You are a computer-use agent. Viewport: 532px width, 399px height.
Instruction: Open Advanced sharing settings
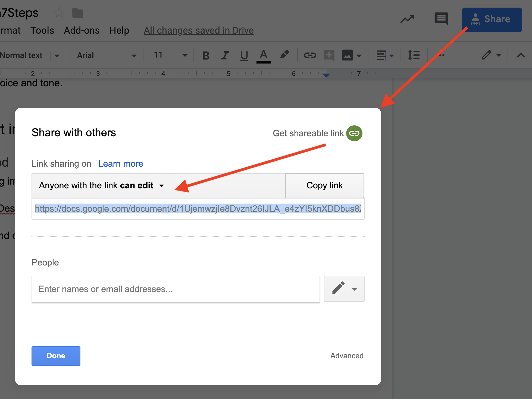pos(347,356)
